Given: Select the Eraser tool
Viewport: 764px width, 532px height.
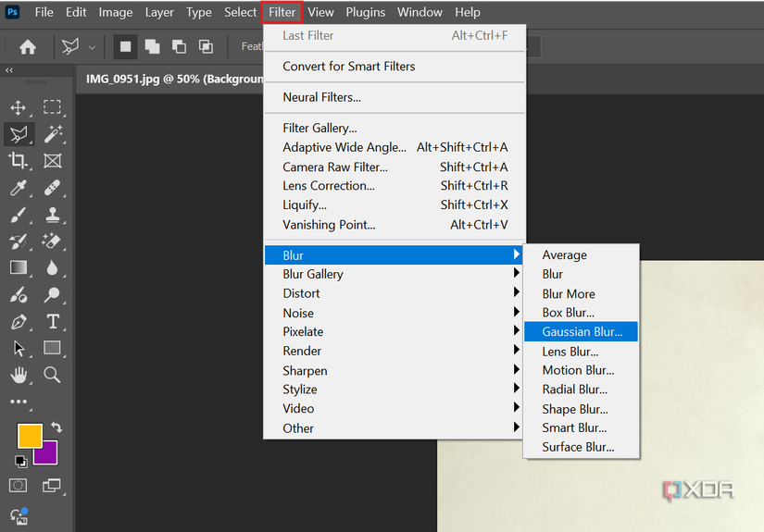Looking at the screenshot, I should 52,241.
